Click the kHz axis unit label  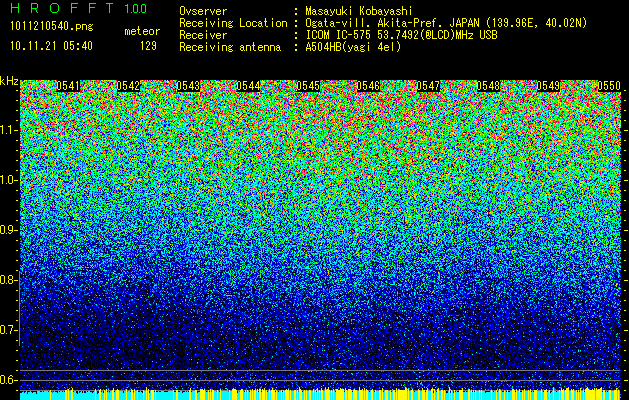click(9, 81)
